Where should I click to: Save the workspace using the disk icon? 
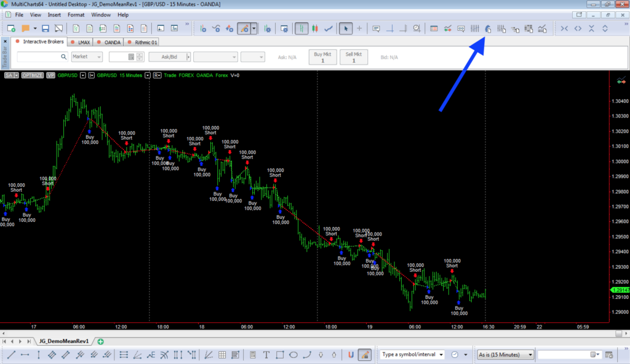click(45, 28)
